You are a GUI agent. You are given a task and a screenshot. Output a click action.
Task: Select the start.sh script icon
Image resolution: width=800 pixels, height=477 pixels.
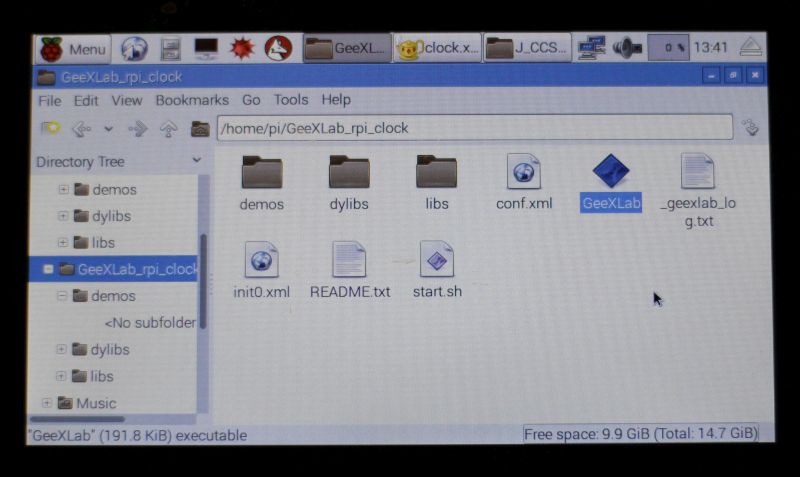437,259
